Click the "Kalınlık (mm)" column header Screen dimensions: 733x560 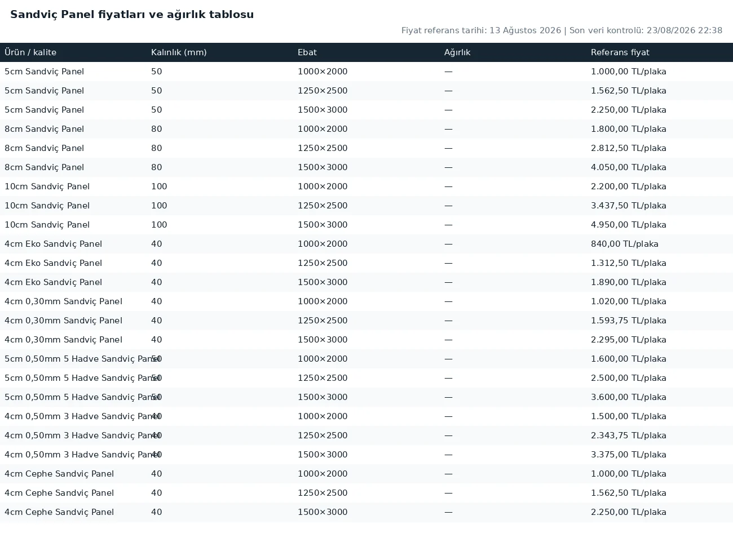[179, 52]
